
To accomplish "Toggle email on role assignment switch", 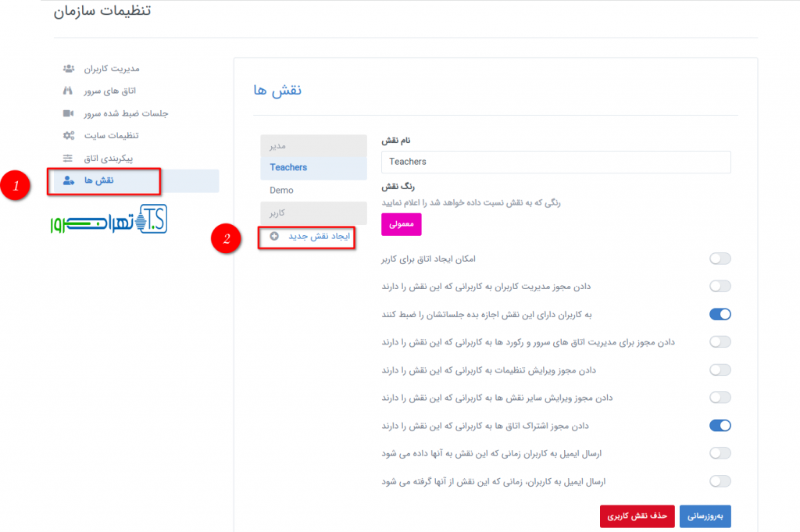I will pos(720,453).
